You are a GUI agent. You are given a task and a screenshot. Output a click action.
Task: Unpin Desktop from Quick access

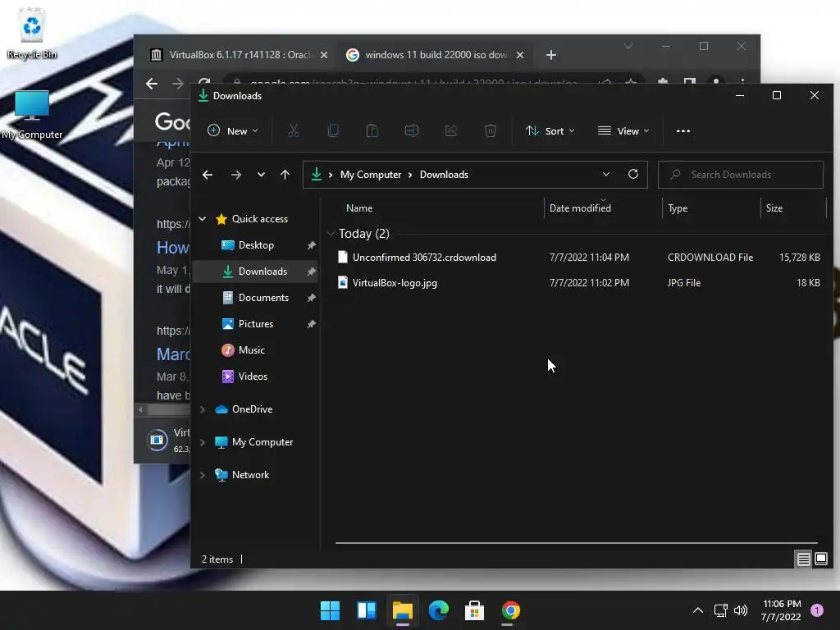(x=311, y=245)
